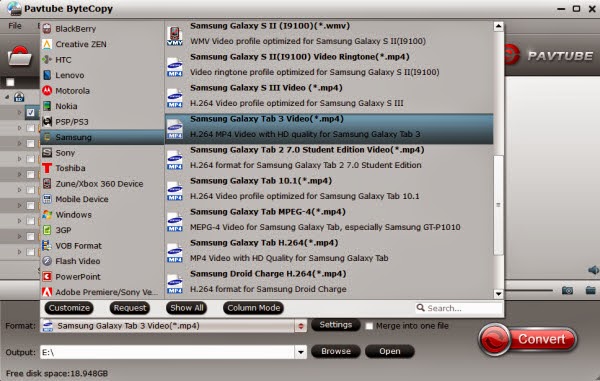Choose the 3GP format category
The height and width of the screenshot is (381, 600).
tap(102, 230)
